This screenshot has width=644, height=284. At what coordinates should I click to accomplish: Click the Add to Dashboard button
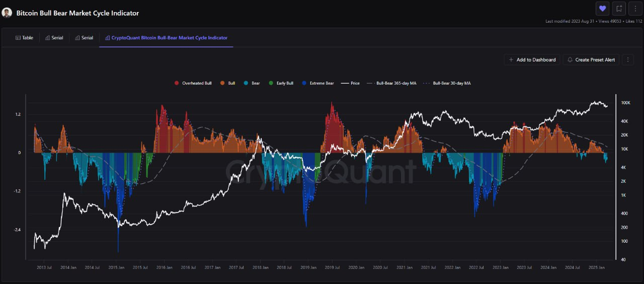pyautogui.click(x=532, y=59)
